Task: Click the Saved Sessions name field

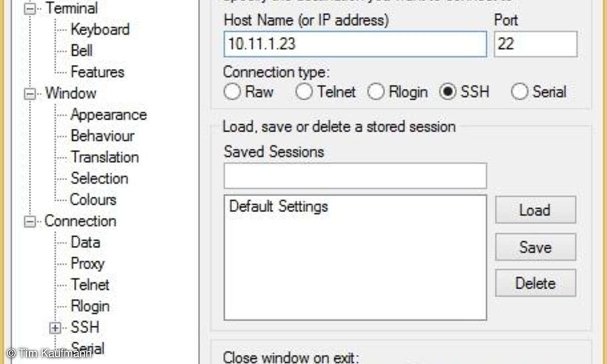Action: click(x=355, y=176)
